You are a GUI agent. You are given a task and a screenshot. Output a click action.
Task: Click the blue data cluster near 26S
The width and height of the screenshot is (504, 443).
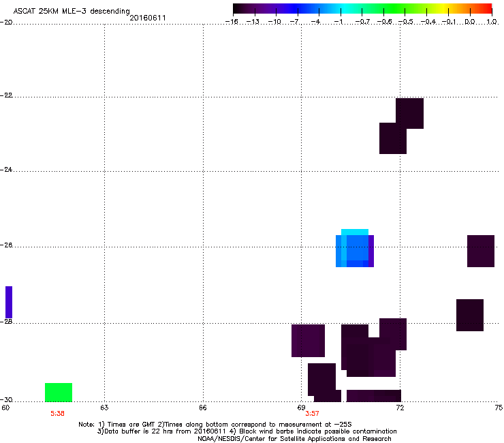point(355,248)
